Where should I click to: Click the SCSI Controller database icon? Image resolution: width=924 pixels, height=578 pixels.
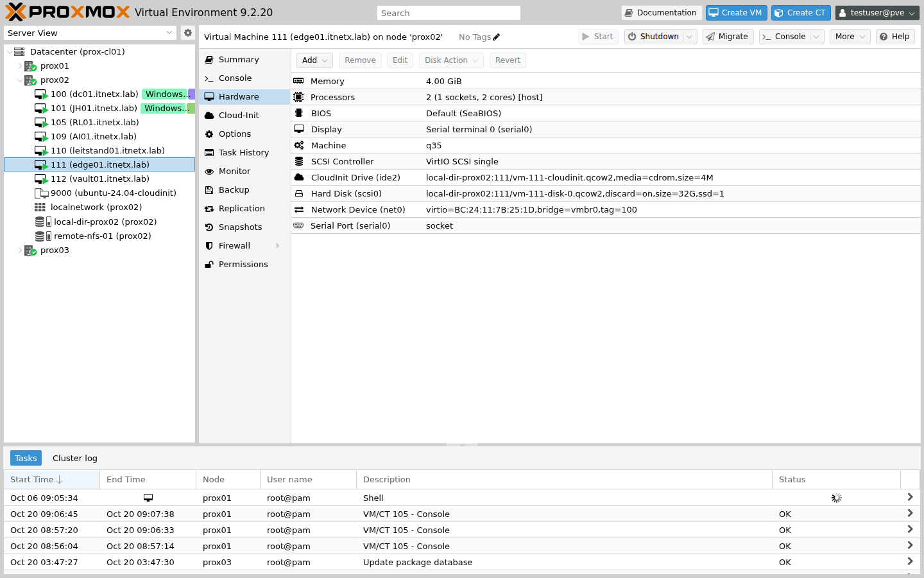299,161
